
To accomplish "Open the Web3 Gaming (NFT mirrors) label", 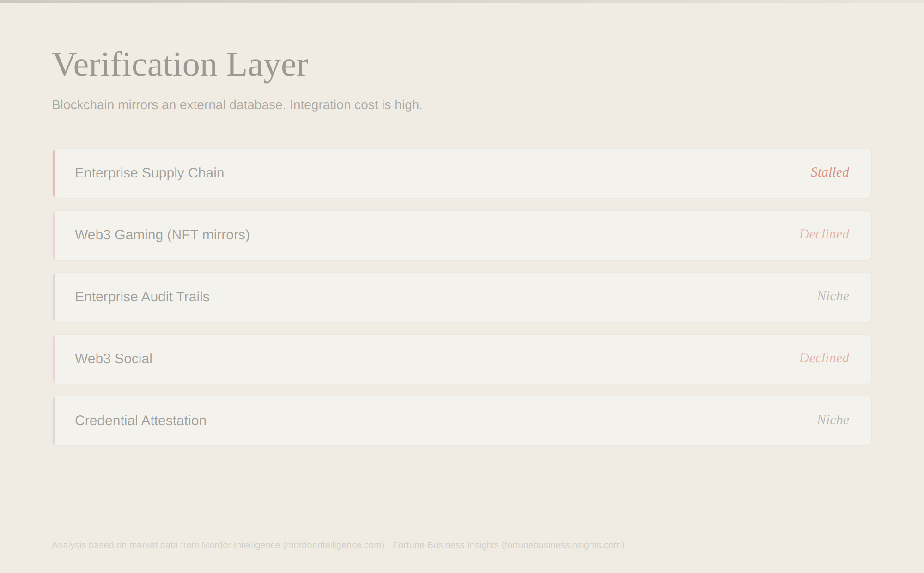I will (162, 235).
